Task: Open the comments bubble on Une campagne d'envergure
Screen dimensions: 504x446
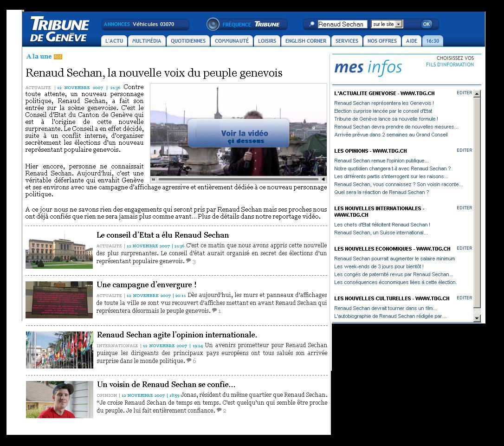Action: [217, 311]
